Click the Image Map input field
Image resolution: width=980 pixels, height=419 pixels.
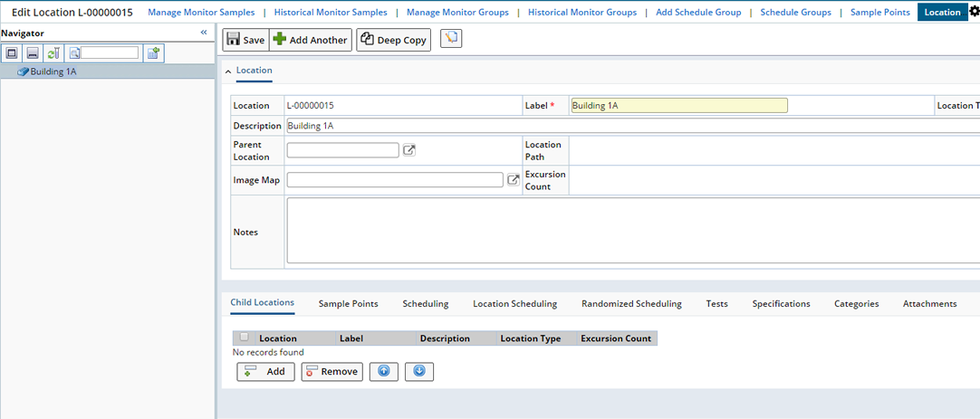(x=395, y=180)
